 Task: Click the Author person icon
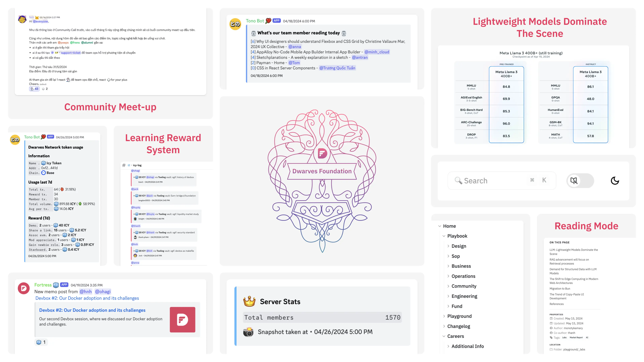tap(551, 328)
